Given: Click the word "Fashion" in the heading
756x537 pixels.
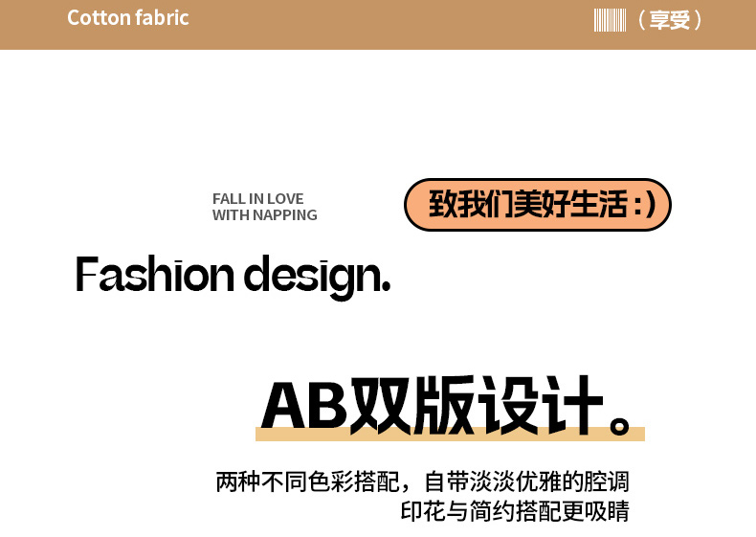Looking at the screenshot, I should [155, 274].
